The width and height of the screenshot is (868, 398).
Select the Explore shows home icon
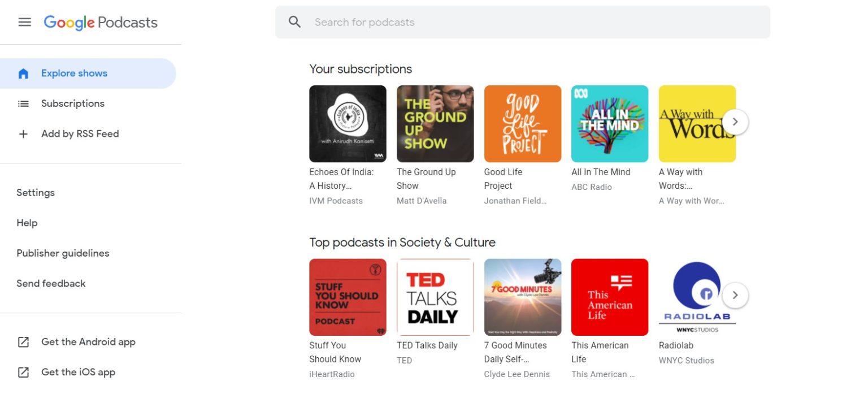click(23, 73)
